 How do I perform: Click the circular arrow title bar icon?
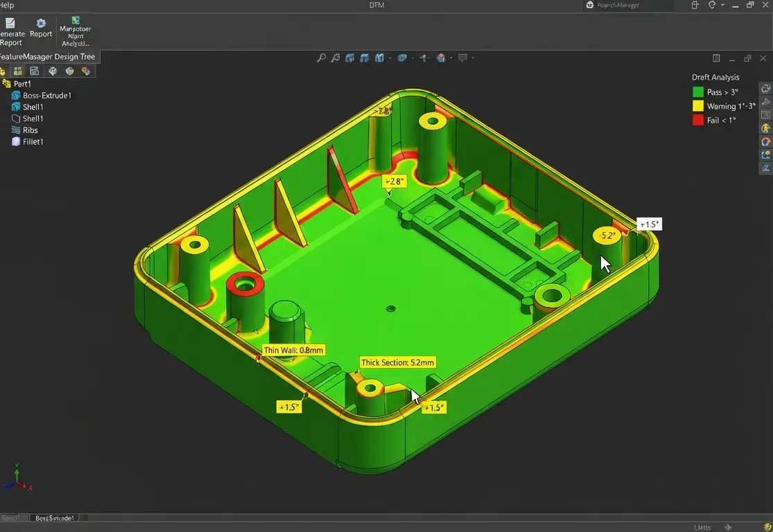[x=712, y=5]
